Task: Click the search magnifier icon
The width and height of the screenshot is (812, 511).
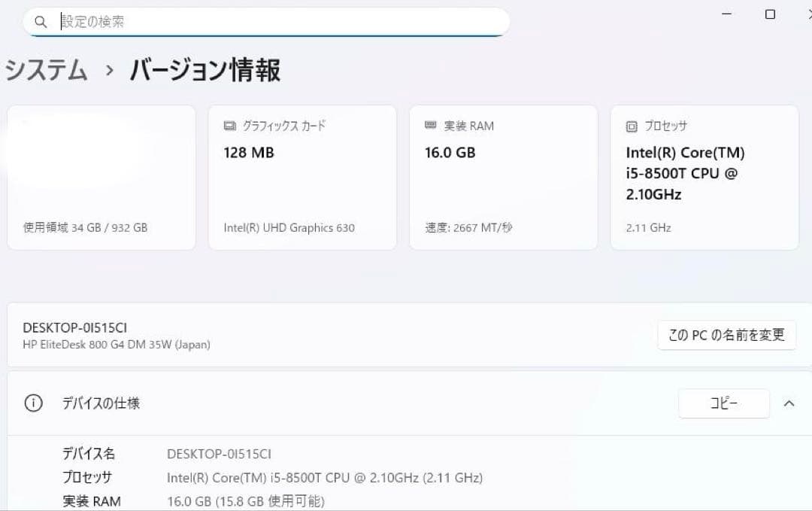Action: click(41, 22)
